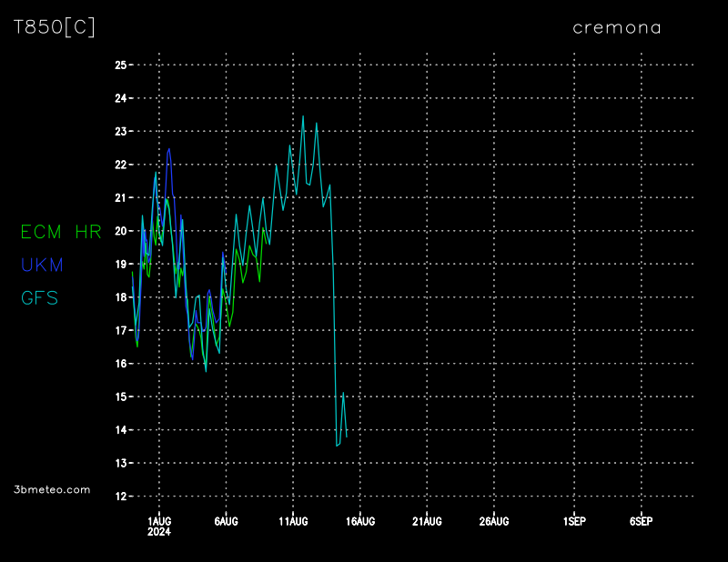The image size is (728, 562).
Task: Click the 11AUG axis date label
Action: 293,521
